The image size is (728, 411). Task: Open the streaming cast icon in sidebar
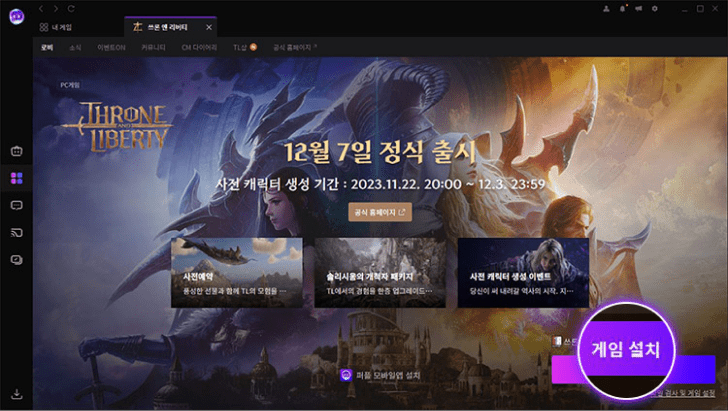(17, 233)
